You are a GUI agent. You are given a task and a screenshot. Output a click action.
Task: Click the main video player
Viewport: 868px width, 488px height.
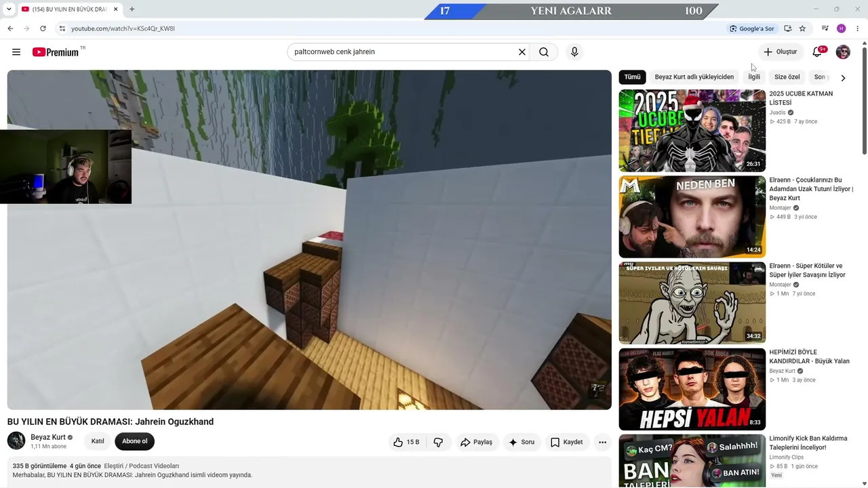pyautogui.click(x=309, y=240)
